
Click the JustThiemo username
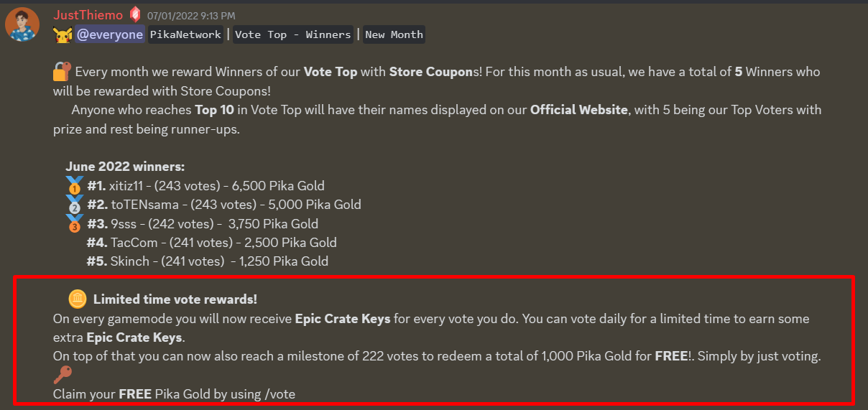coord(88,15)
